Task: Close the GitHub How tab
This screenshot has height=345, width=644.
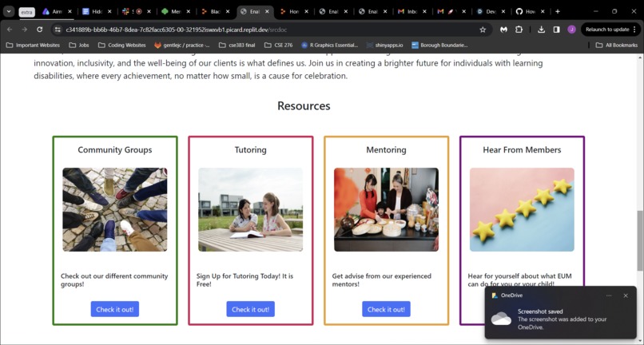Action: pos(543,11)
